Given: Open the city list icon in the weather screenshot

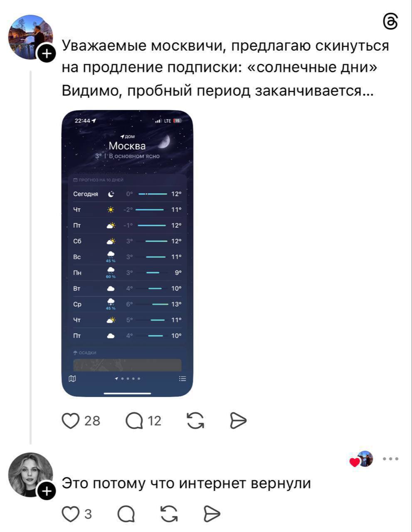Looking at the screenshot, I should pyautogui.click(x=183, y=379).
